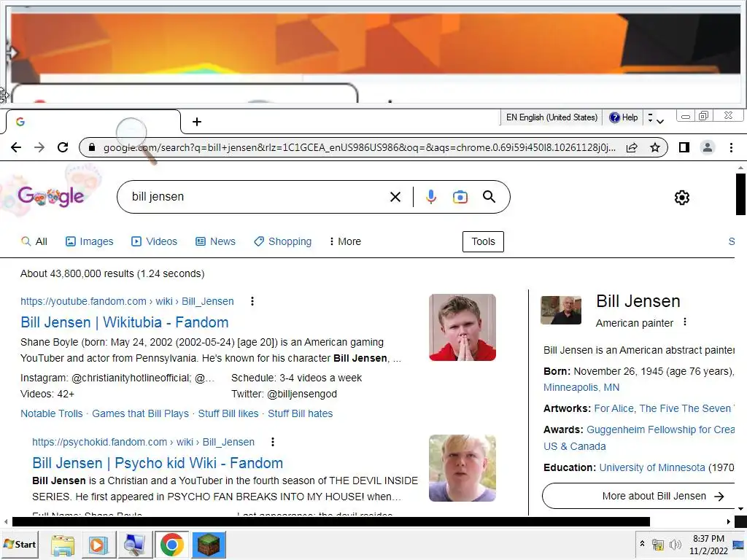This screenshot has width=747, height=560.
Task: Open the volume speaker tray icon
Action: pyautogui.click(x=675, y=544)
